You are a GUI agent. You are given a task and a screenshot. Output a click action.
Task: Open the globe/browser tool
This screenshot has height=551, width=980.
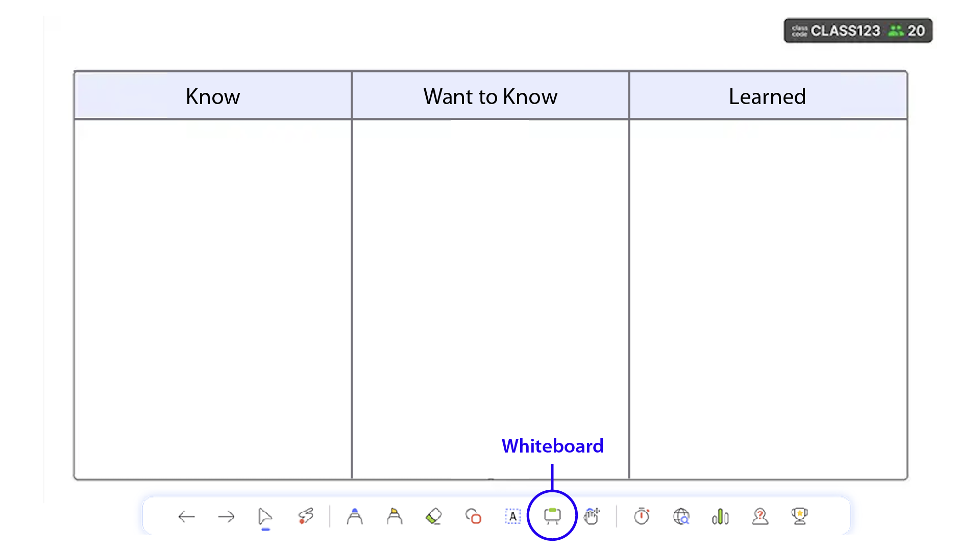680,517
